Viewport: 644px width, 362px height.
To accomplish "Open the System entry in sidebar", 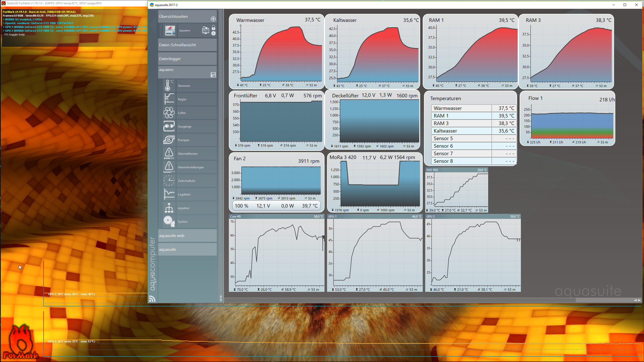I will (183, 222).
